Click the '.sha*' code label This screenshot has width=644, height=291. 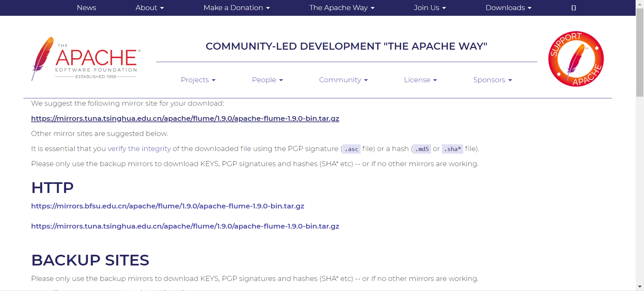452,149
